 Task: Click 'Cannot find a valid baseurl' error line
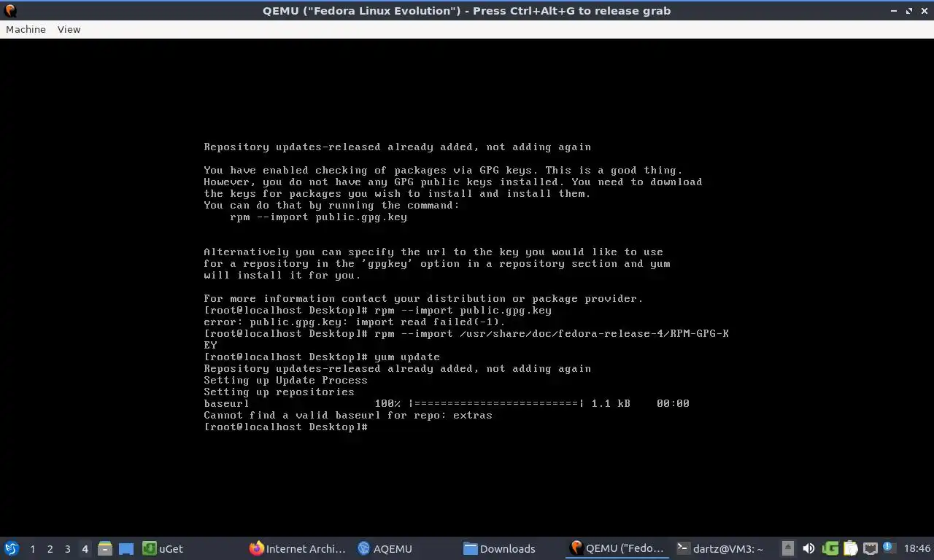click(x=348, y=415)
